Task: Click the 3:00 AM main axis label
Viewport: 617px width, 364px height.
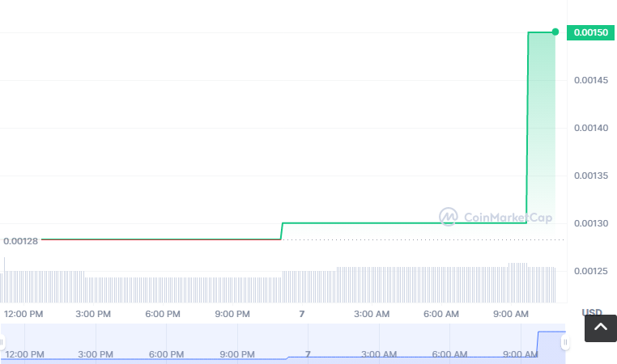Action: pos(372,314)
